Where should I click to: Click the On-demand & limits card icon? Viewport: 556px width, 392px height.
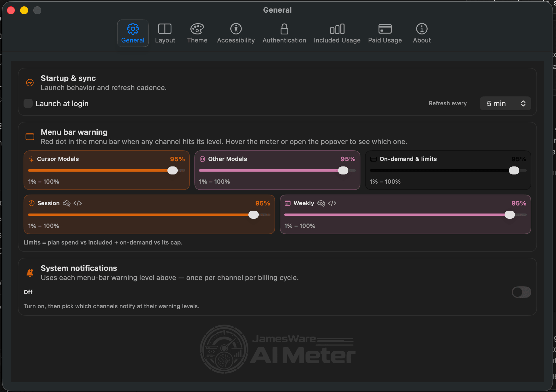(373, 159)
